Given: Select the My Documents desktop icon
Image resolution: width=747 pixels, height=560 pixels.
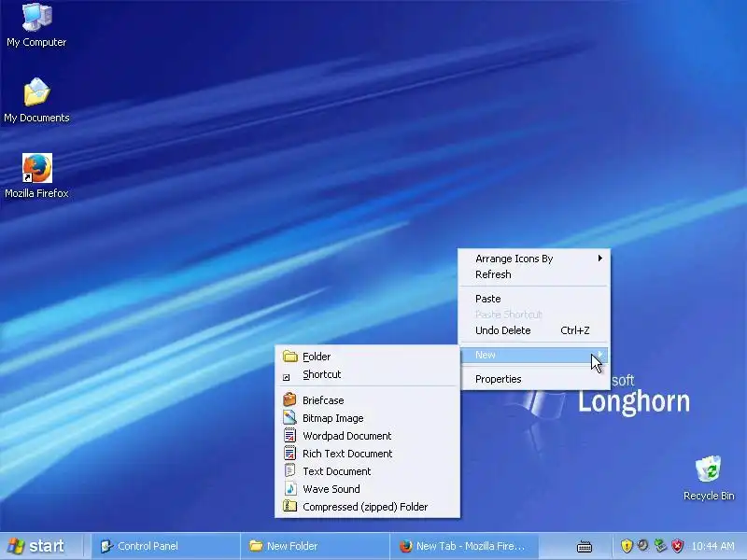Looking at the screenshot, I should (x=36, y=100).
